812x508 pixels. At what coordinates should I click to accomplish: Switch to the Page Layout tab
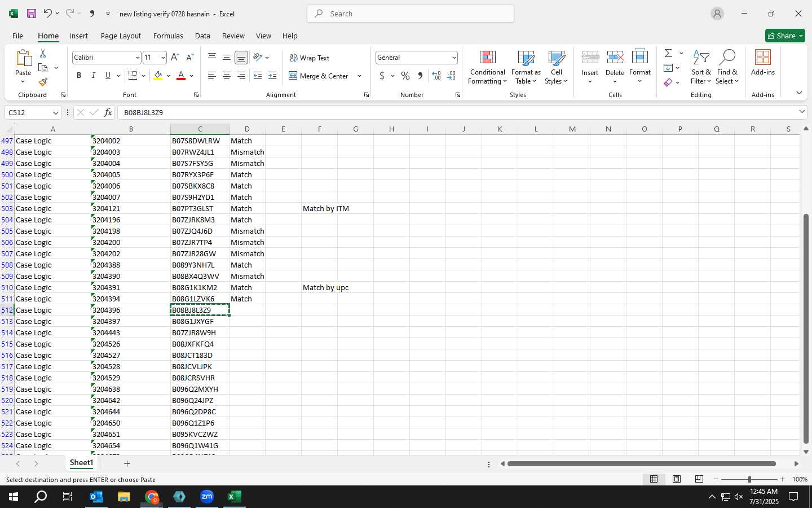[x=121, y=36]
